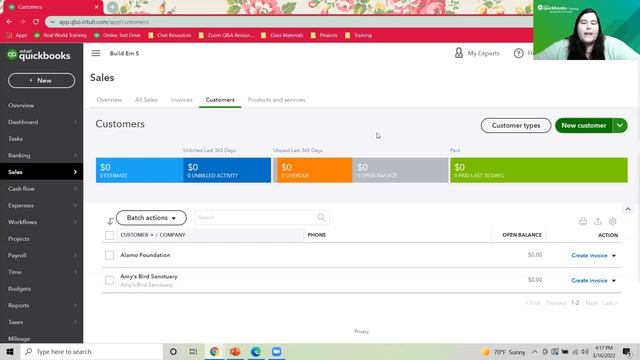Screen dimensions: 640x360
Task: Check the Amy's Bird Sanctuary row checkbox
Action: coord(109,280)
